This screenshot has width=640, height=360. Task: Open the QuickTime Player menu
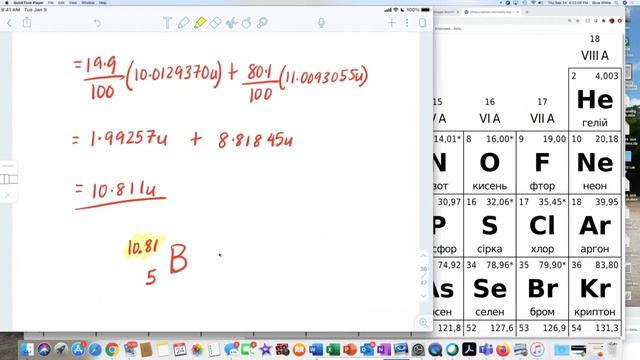click(28, 2)
